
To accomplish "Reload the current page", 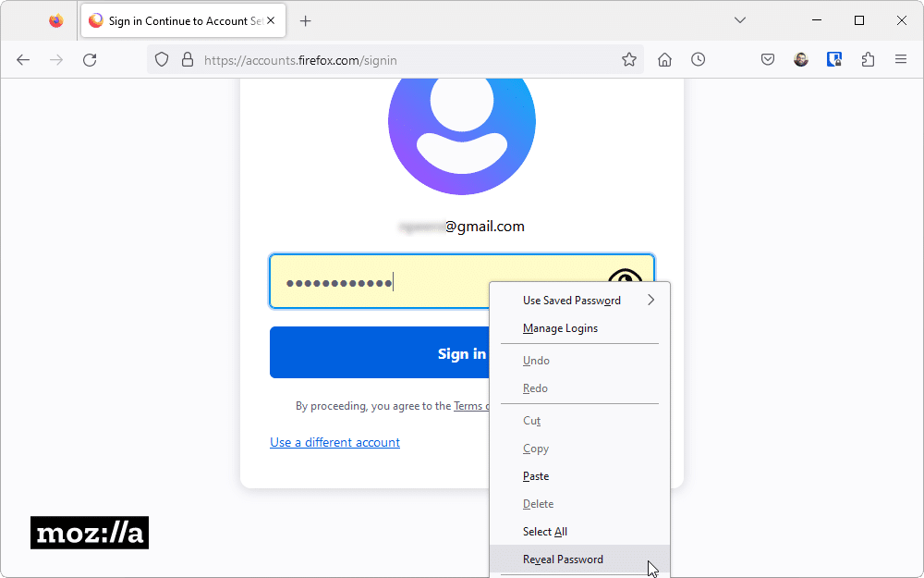I will point(90,59).
